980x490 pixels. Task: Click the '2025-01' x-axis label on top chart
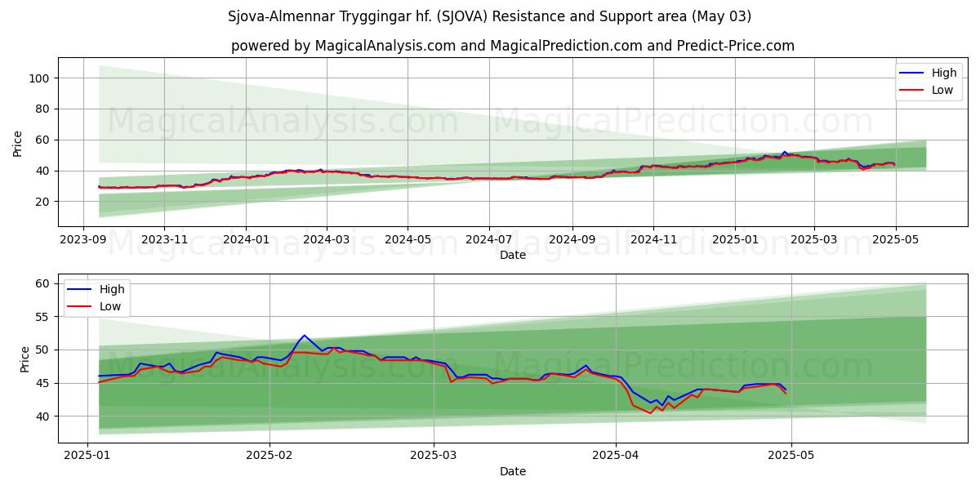[734, 240]
